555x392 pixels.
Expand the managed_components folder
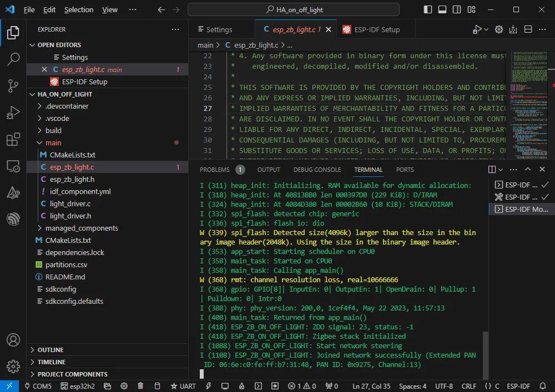pyautogui.click(x=82, y=228)
